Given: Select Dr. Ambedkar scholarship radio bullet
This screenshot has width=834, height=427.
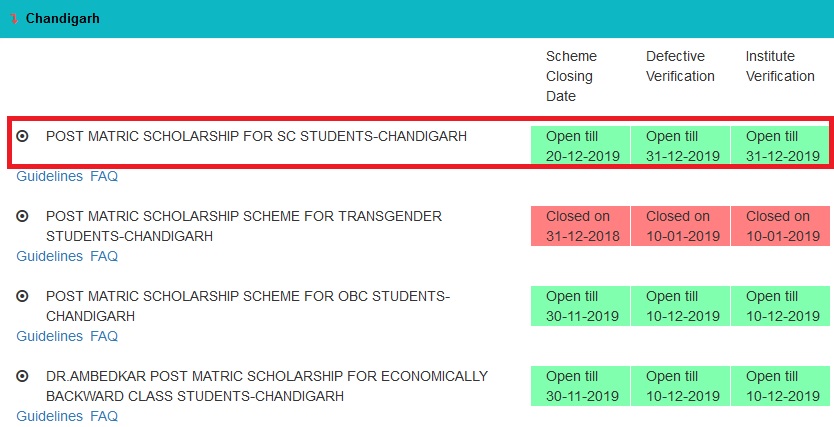Looking at the screenshot, I should pos(22,376).
